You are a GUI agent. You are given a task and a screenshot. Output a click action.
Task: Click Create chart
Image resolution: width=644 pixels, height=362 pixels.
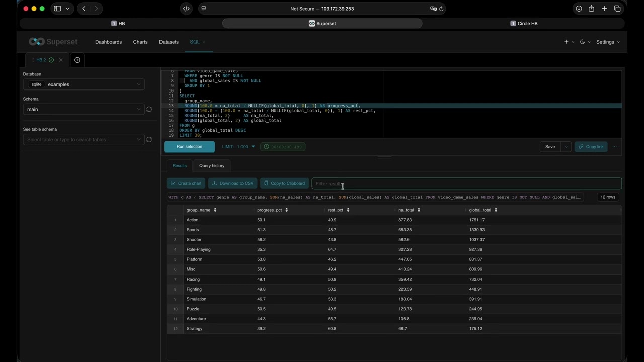coord(186,184)
